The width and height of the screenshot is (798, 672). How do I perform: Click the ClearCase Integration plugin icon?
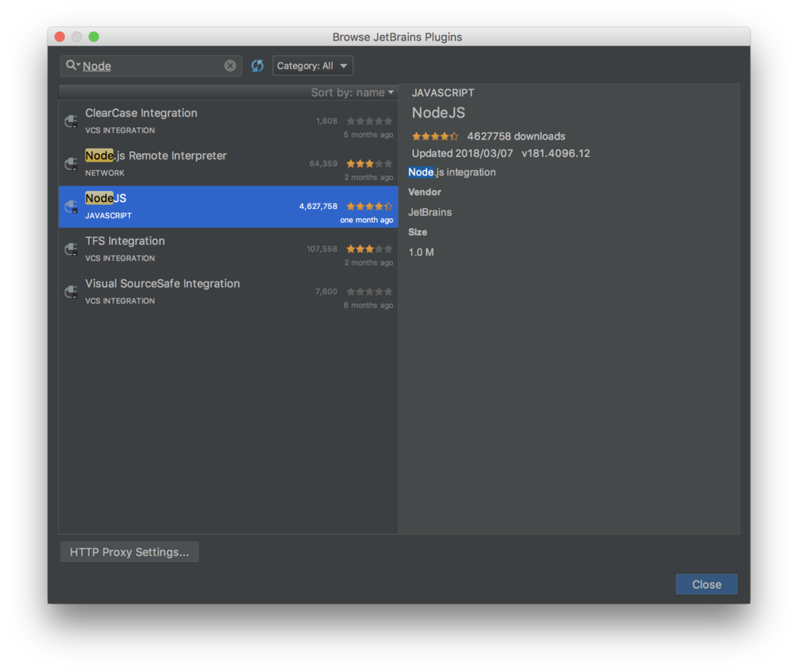tap(71, 121)
